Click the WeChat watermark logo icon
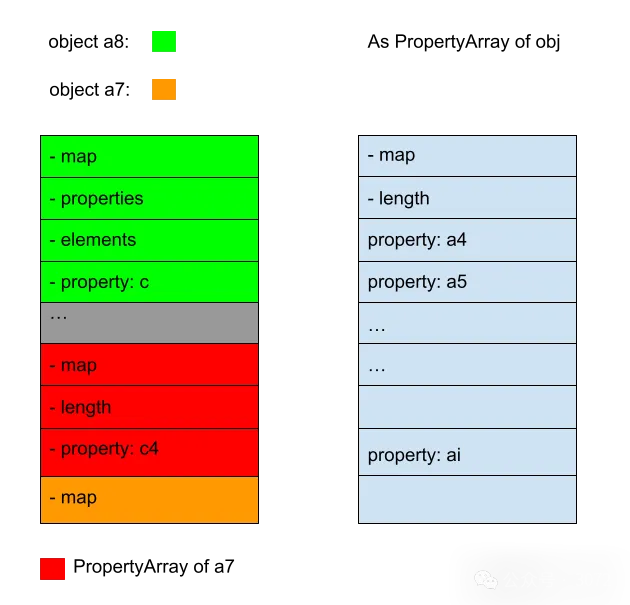Screen dimensions: 630x605 (x=485, y=580)
